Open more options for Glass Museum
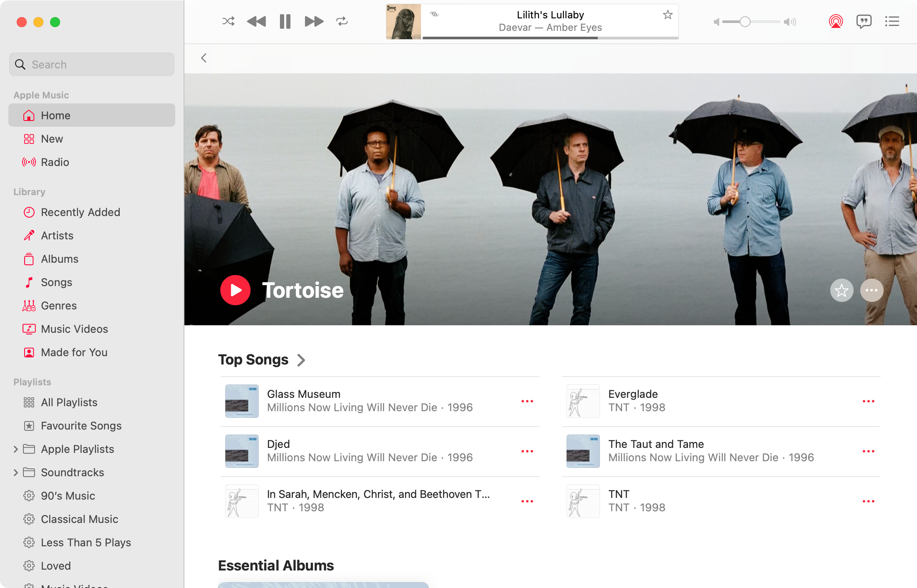This screenshot has width=917, height=588. point(527,401)
